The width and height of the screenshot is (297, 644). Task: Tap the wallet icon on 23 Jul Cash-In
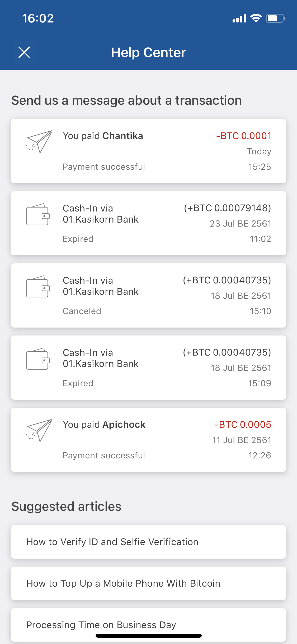coord(38,214)
